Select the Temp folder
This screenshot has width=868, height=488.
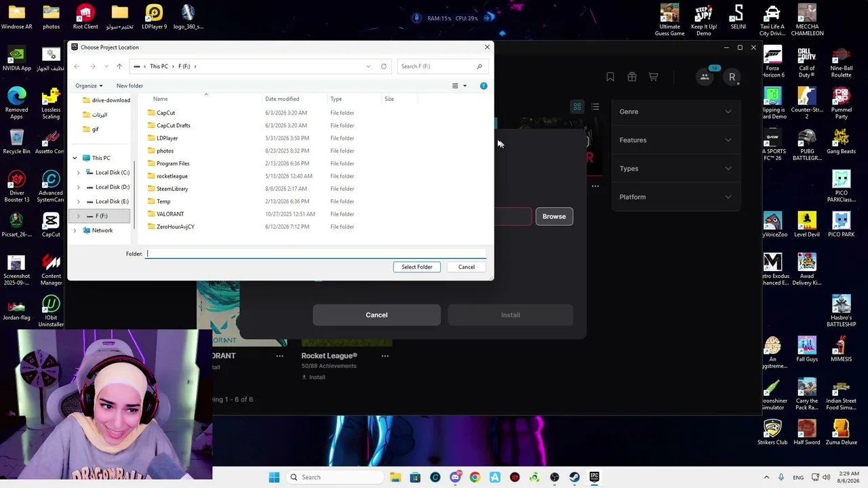tap(163, 201)
